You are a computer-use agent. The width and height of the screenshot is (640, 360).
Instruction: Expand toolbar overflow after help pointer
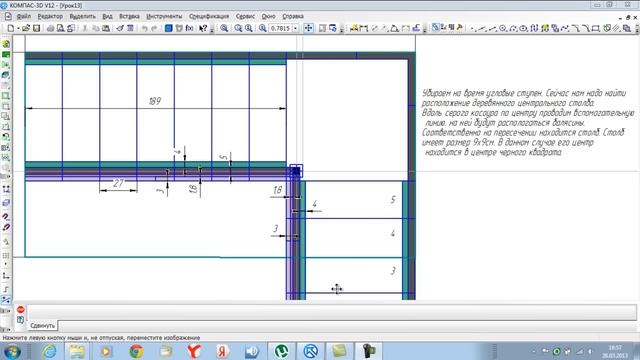[212, 29]
